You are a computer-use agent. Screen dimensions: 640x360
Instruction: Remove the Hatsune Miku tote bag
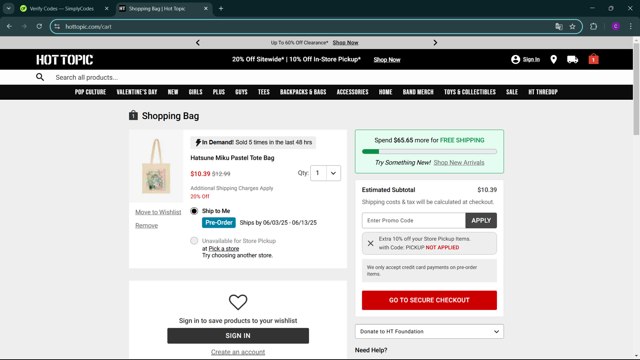point(147,225)
